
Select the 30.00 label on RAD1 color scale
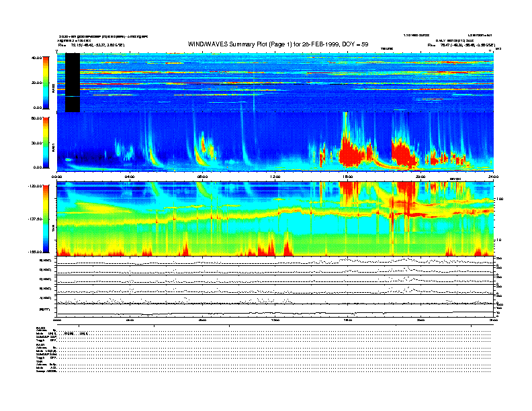click(x=36, y=143)
